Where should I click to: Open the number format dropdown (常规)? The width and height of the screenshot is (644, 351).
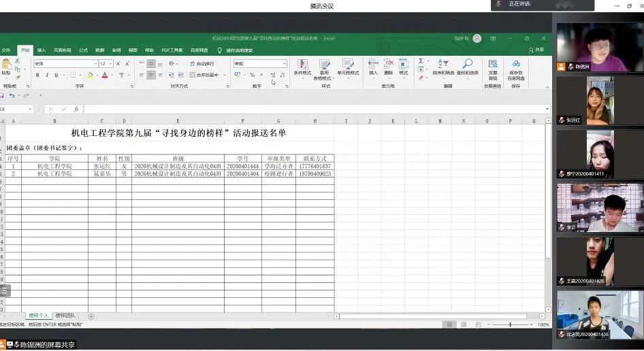point(284,64)
